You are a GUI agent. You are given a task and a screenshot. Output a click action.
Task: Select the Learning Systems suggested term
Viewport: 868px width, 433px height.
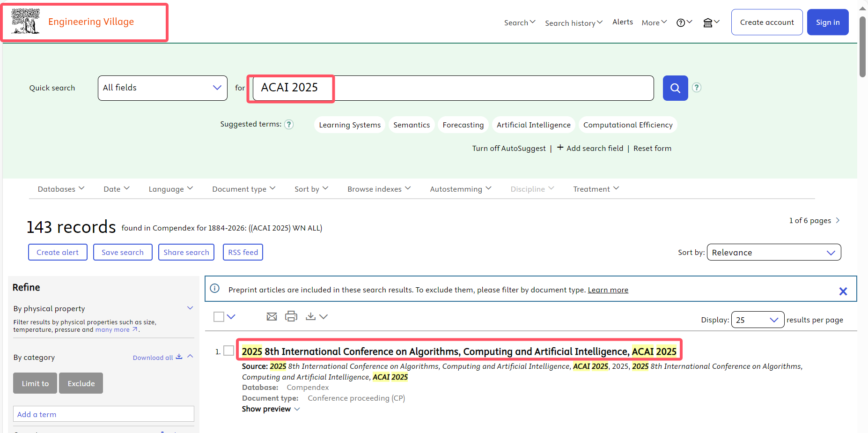pyautogui.click(x=350, y=125)
